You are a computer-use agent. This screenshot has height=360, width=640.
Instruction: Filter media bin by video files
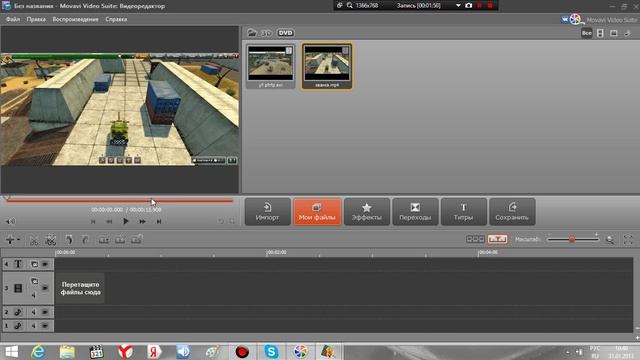click(x=600, y=33)
